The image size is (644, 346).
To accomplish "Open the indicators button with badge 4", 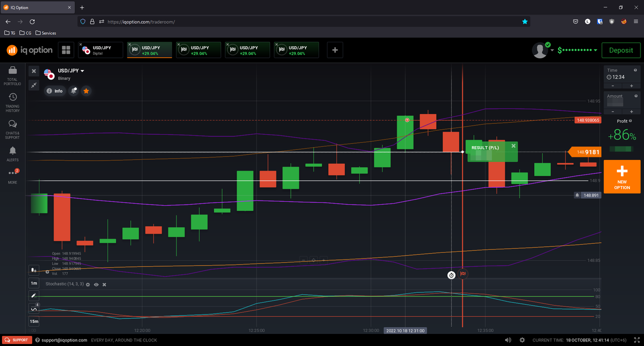I will pos(34,308).
